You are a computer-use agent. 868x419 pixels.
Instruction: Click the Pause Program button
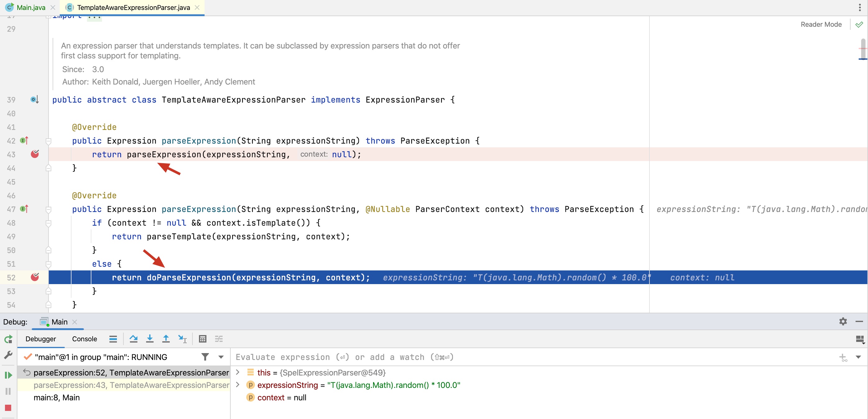(x=8, y=391)
